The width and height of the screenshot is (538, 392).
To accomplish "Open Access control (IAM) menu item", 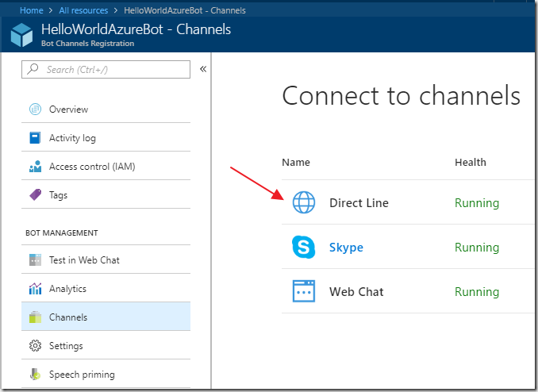I will (x=106, y=166).
